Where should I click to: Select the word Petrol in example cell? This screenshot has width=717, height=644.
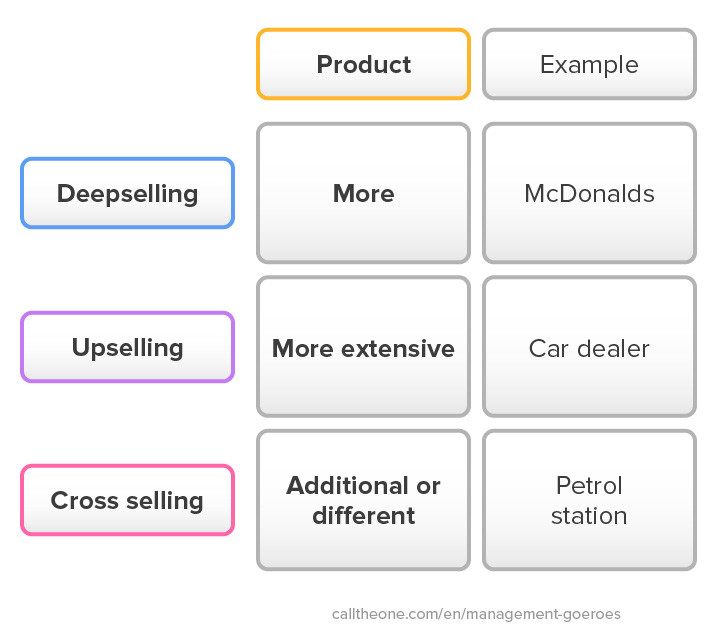[x=589, y=485]
